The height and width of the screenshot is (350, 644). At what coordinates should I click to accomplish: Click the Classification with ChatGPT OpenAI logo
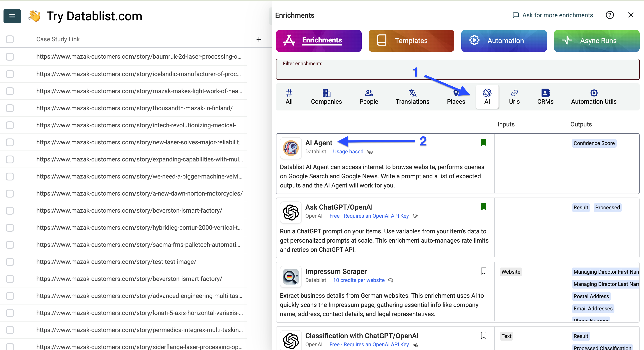point(291,341)
